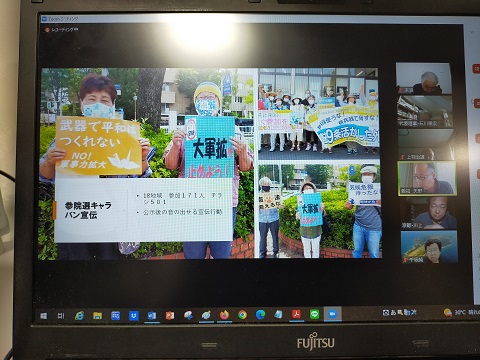Select the participant tile with island background

tap(430, 247)
